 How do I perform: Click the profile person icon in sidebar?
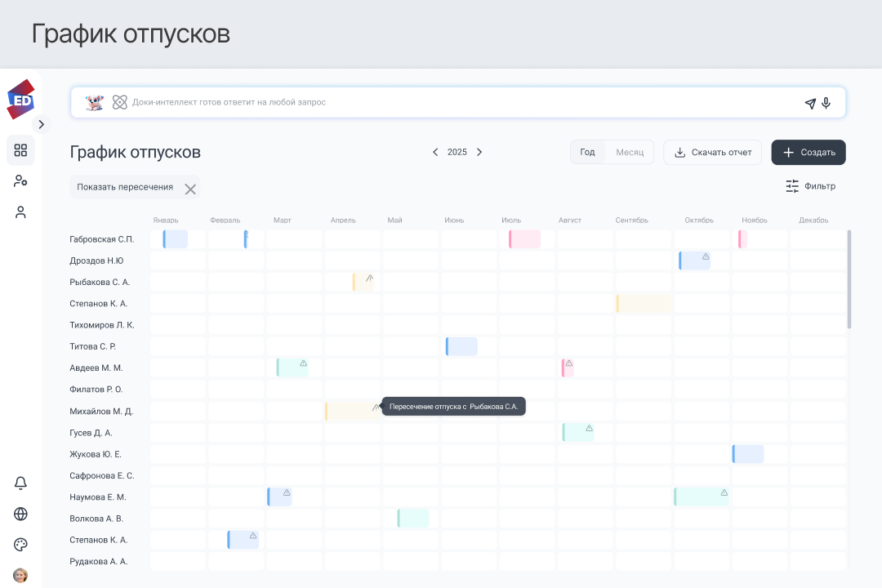(x=21, y=212)
